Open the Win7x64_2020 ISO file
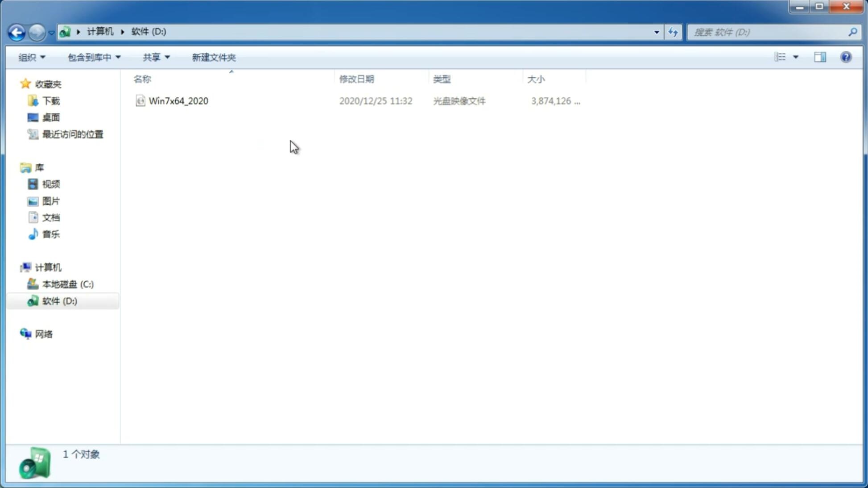868x488 pixels. [178, 101]
